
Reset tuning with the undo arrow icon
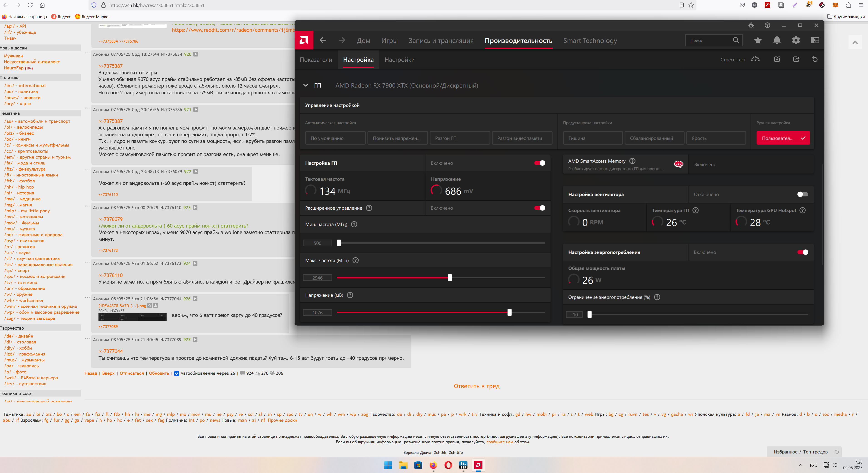click(x=815, y=59)
